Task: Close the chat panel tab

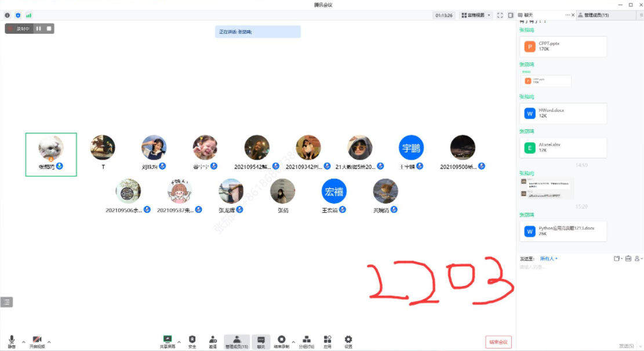Action: (x=573, y=15)
